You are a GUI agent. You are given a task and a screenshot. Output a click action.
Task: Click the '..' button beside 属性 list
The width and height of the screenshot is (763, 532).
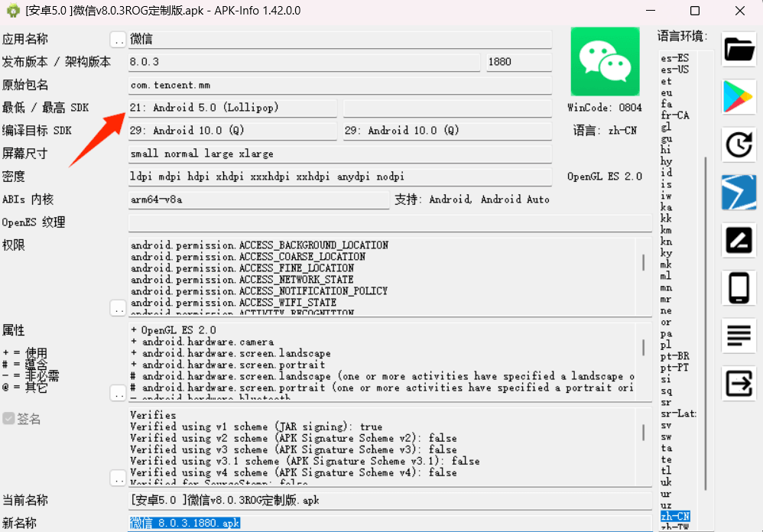point(118,393)
